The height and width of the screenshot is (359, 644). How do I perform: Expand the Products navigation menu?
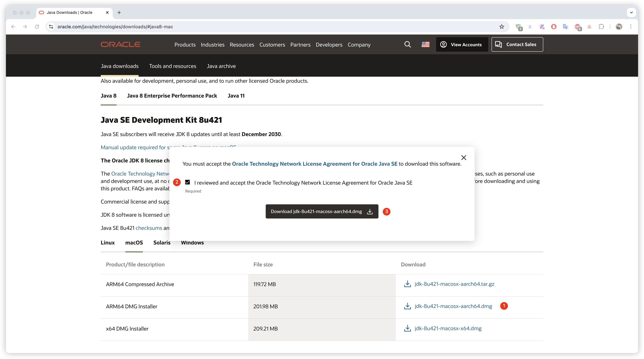click(185, 45)
